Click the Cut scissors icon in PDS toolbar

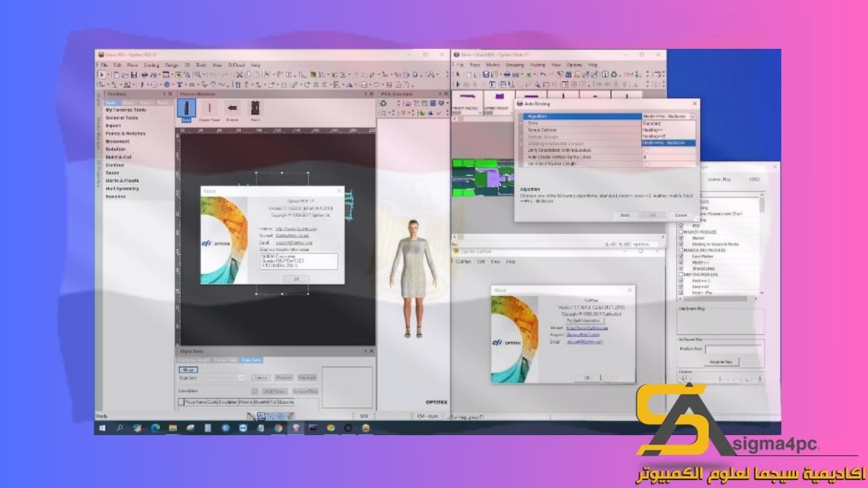[x=239, y=75]
